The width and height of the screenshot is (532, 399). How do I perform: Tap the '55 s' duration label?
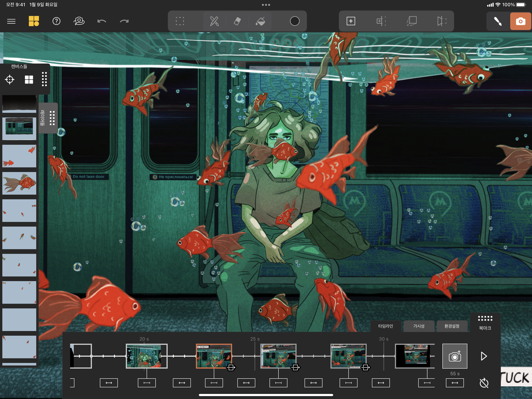click(x=455, y=373)
